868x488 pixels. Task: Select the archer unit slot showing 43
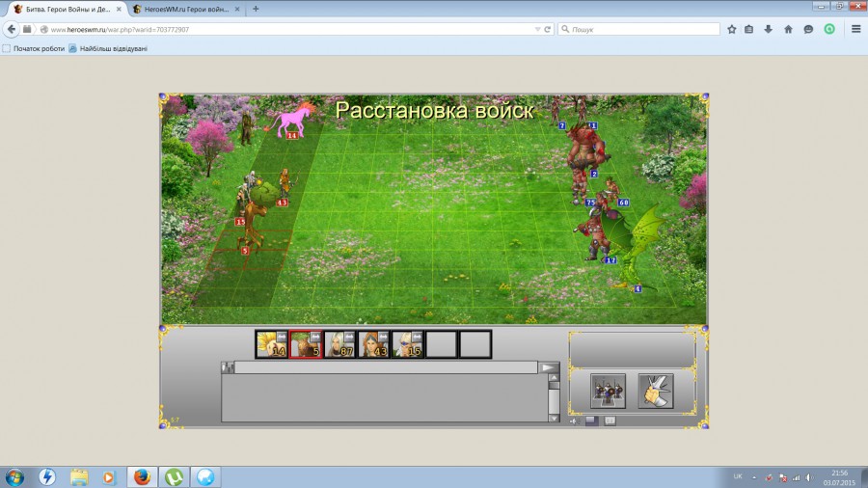click(x=373, y=344)
